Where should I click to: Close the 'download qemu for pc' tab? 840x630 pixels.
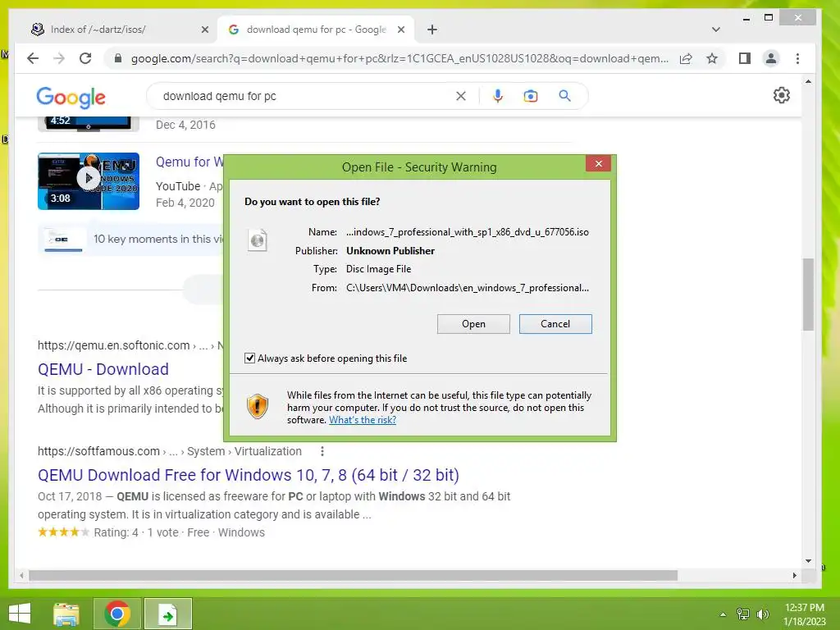coord(400,30)
